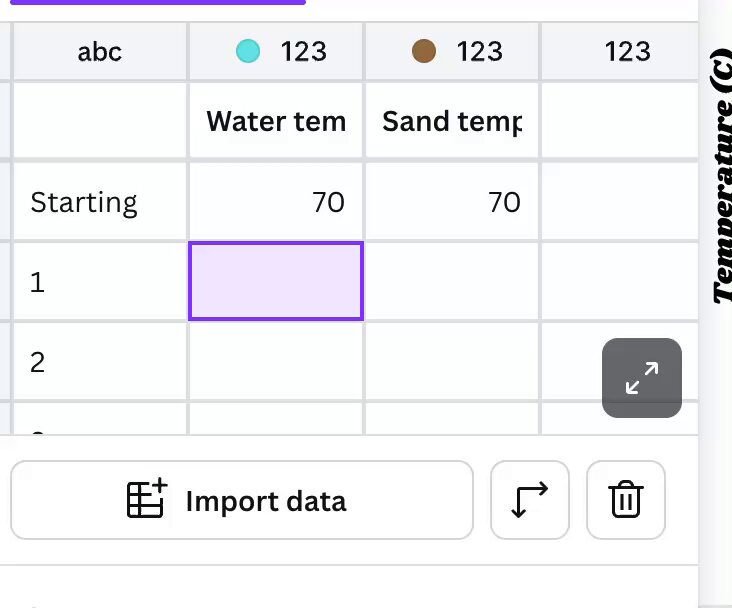Select the row label 1 cell
The height and width of the screenshot is (608, 732).
[100, 282]
